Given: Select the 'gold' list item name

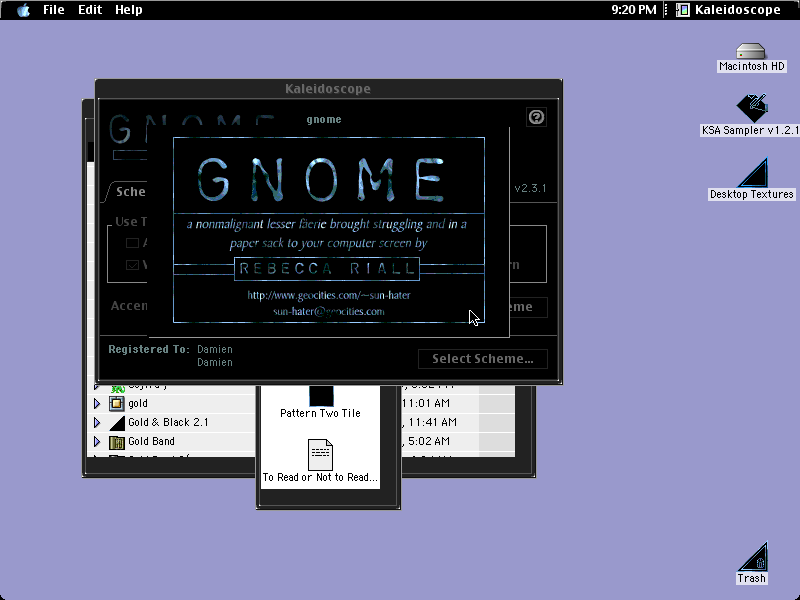Looking at the screenshot, I should click(138, 404).
